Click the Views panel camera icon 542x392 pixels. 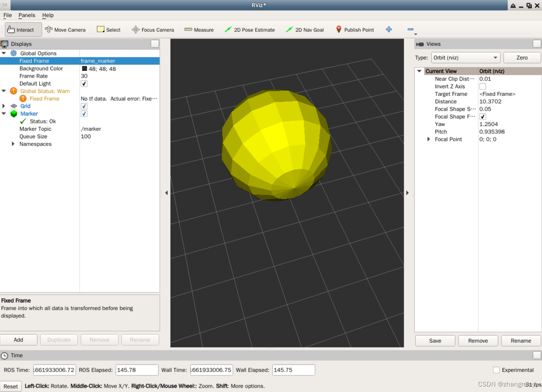pyautogui.click(x=420, y=44)
